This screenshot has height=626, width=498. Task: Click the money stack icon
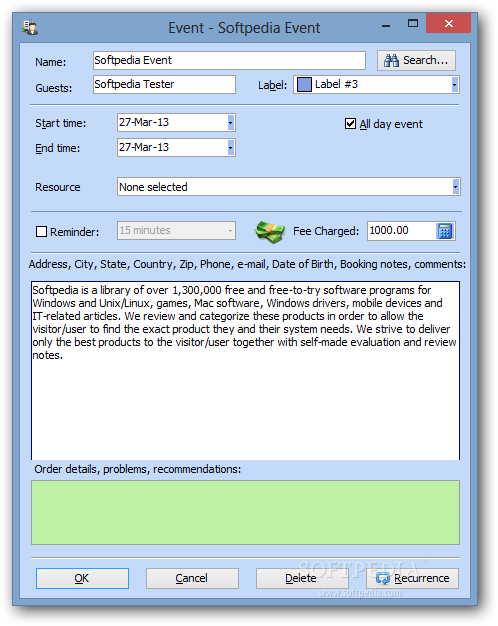tap(270, 232)
